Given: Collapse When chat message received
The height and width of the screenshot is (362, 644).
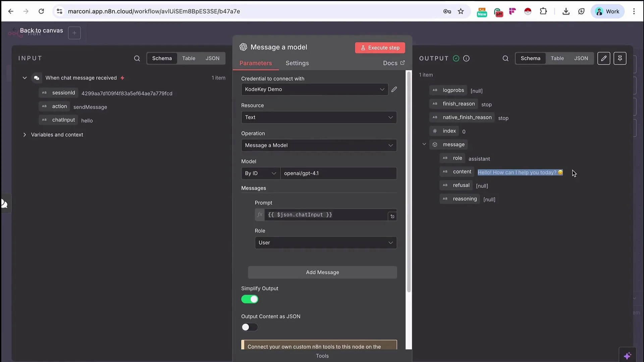Looking at the screenshot, I should point(24,78).
